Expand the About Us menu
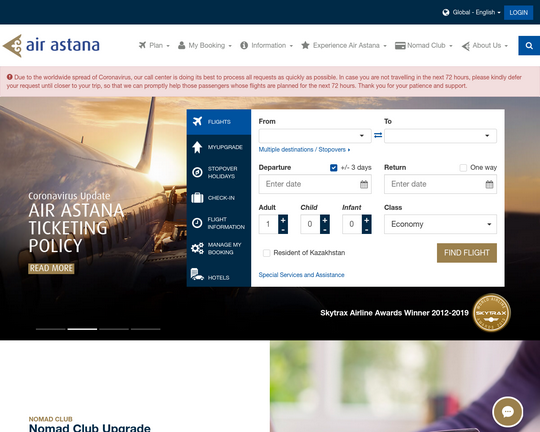The height and width of the screenshot is (432, 540). [485, 45]
